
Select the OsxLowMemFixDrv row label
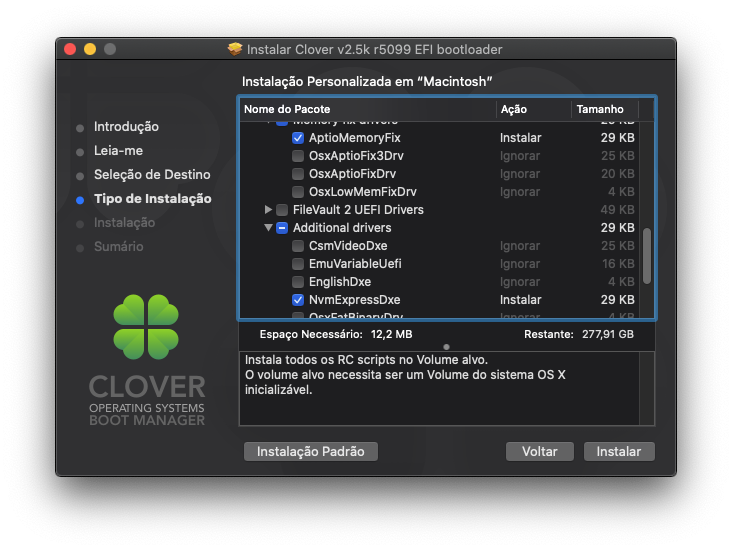coord(363,192)
